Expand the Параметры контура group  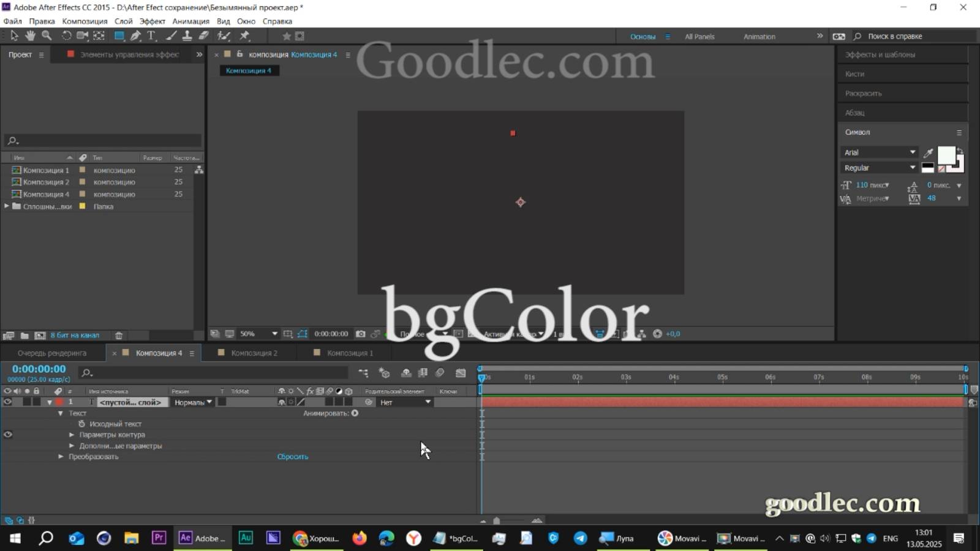point(72,435)
